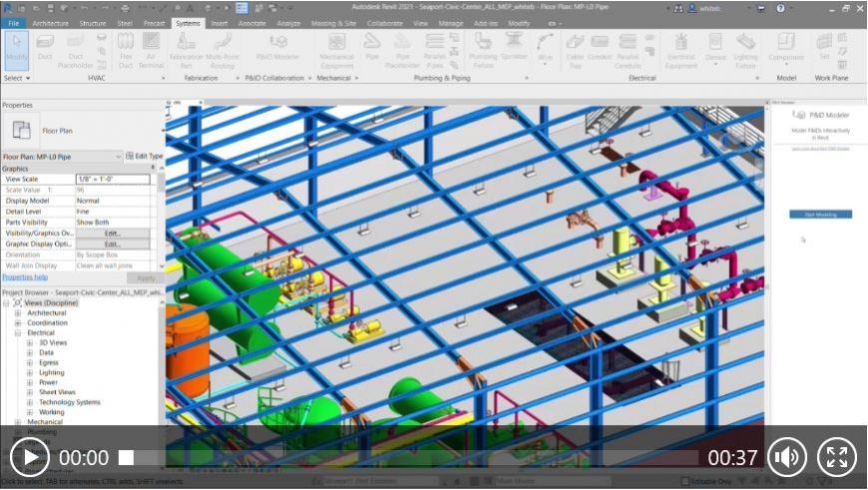Select the Views (Discipline) tree root
Screen dimensions: 868x490
pos(51,303)
